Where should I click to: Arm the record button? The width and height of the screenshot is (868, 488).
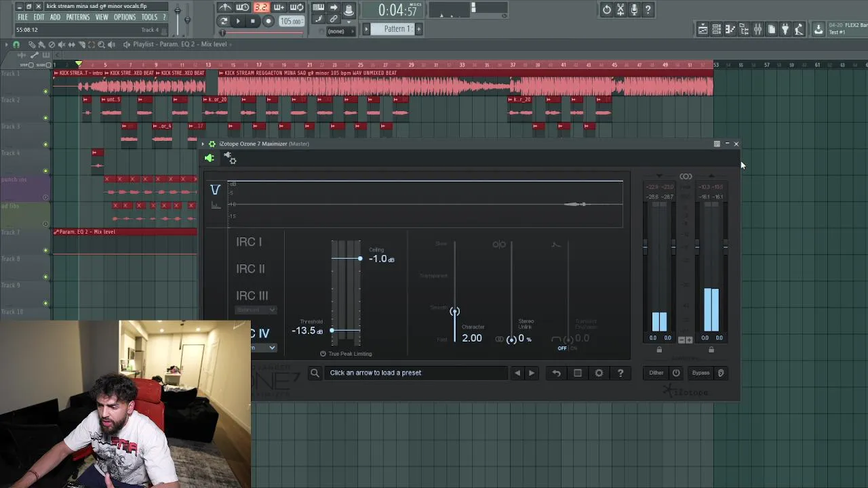269,21
